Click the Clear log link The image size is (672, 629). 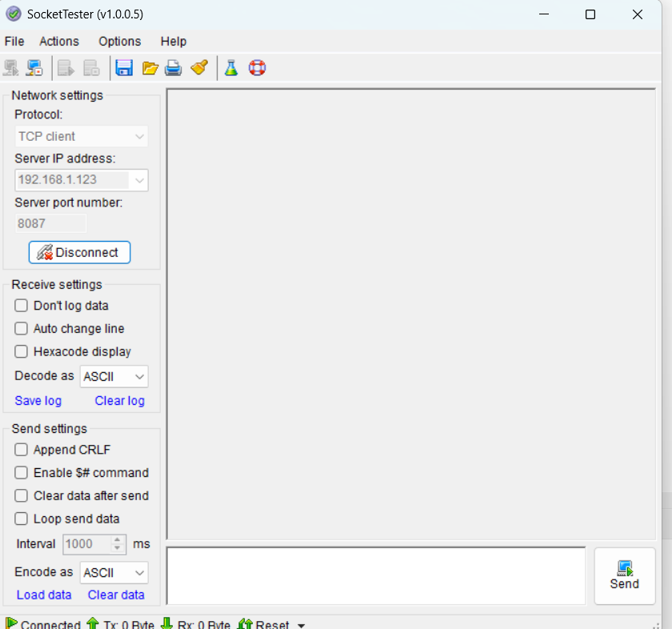tap(119, 400)
